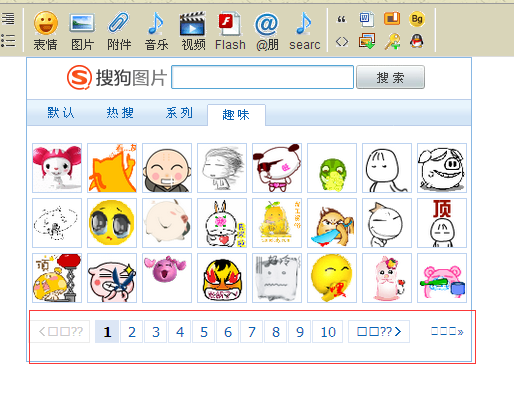Select the panda with sunglasses sticker
The width and height of the screenshot is (514, 418).
277,168
